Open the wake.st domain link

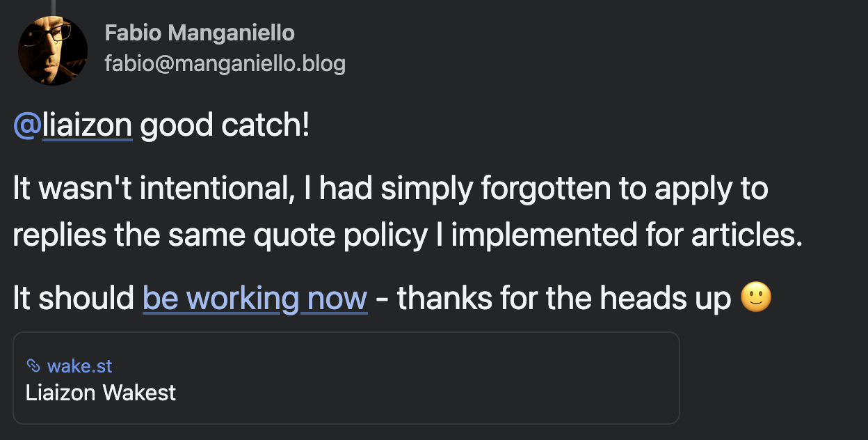tap(79, 366)
